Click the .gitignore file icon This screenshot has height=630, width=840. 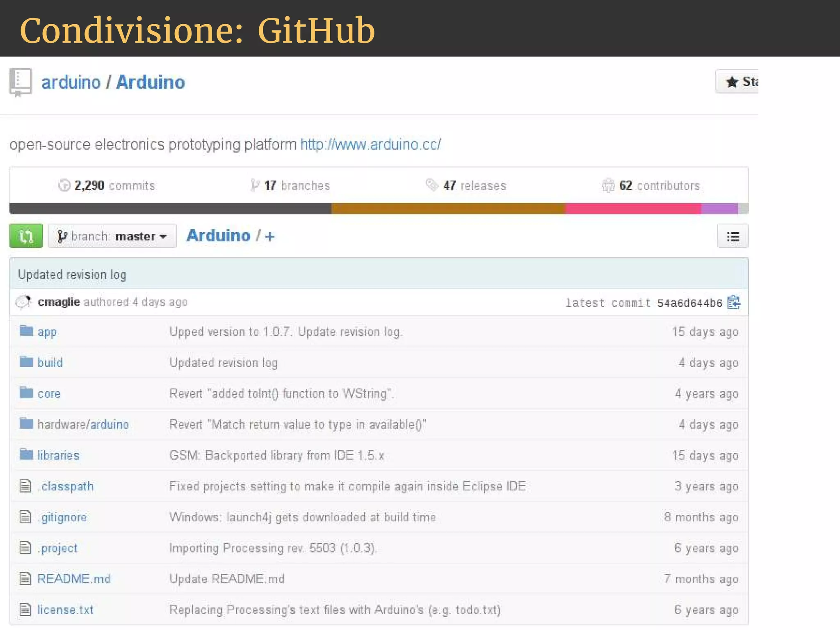[x=25, y=517]
